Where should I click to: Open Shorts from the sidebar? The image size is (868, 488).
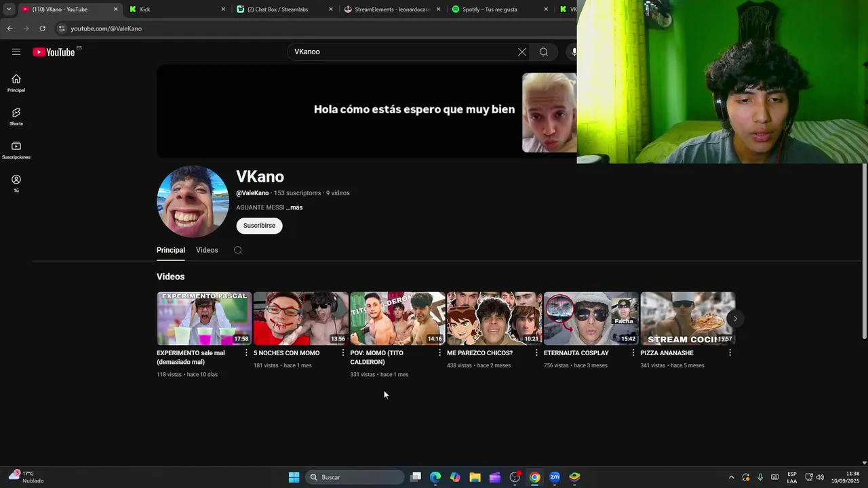pyautogui.click(x=16, y=117)
